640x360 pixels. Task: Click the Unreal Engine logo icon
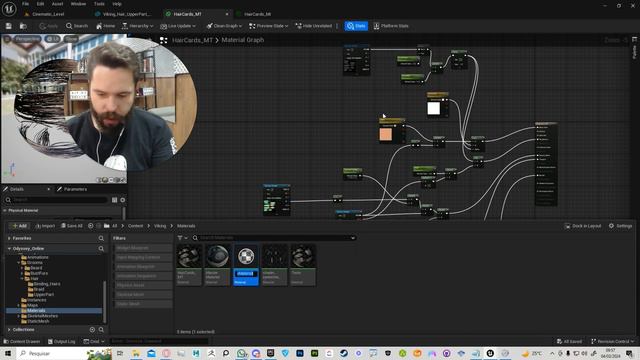click(9, 9)
